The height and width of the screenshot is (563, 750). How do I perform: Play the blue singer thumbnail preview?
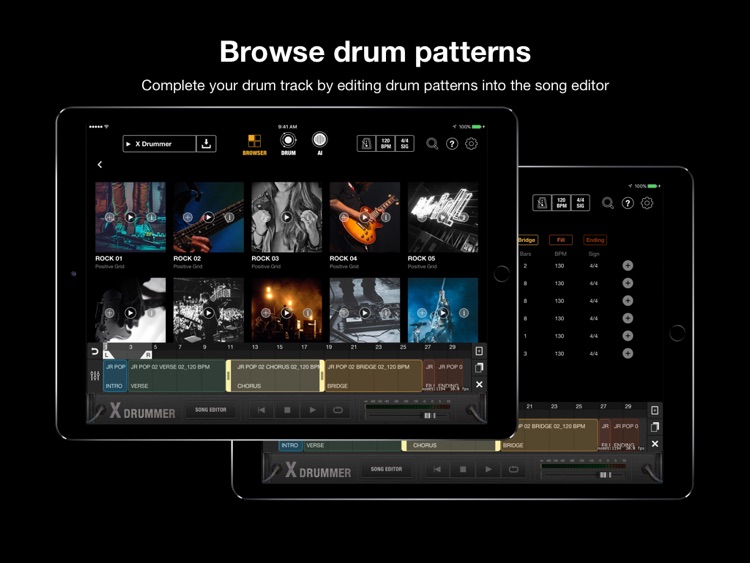click(443, 313)
